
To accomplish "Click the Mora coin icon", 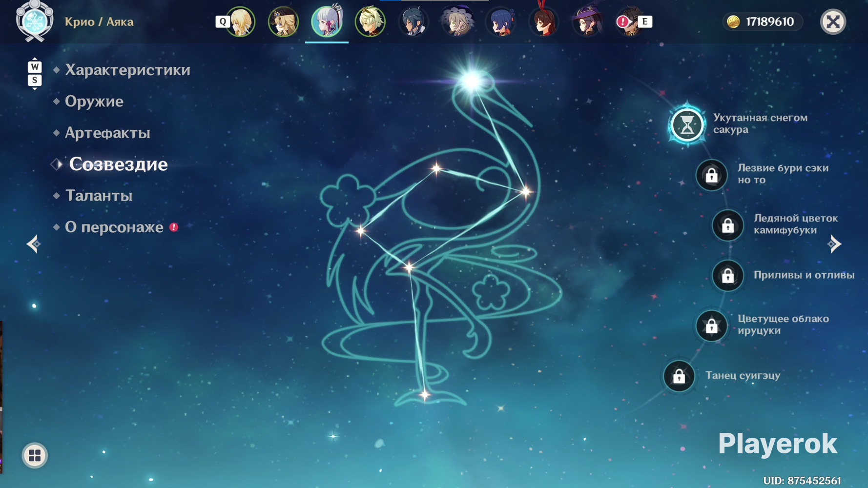I will 733,21.
